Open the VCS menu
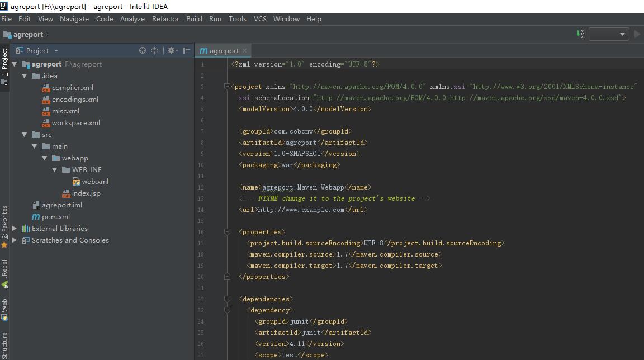This screenshot has height=360, width=644. click(260, 18)
